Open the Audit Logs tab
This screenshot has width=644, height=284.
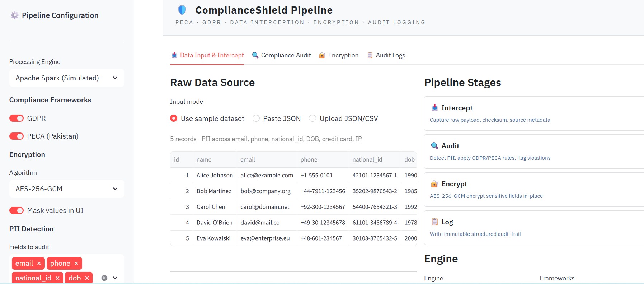coord(386,55)
